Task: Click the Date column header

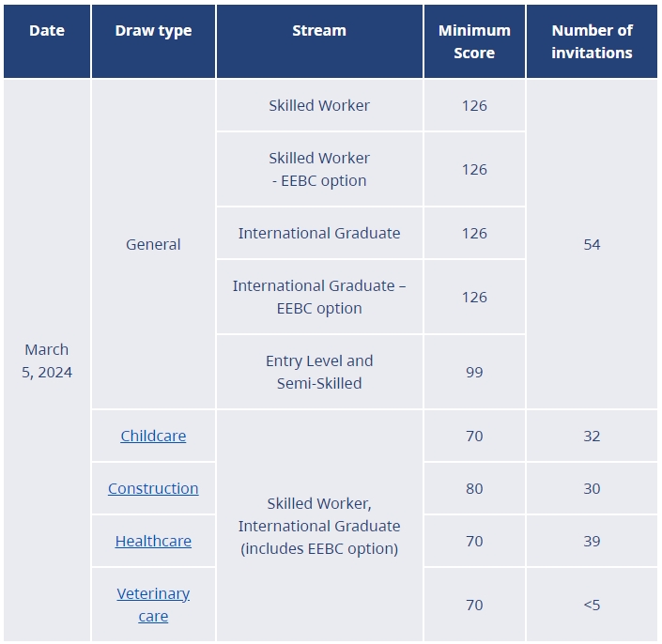Action: tap(47, 31)
